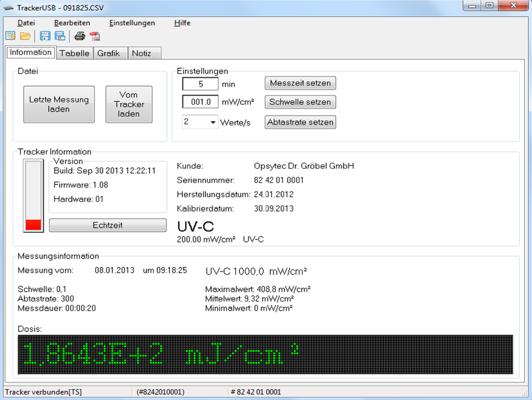Switch to the Grafik tab

[x=110, y=52]
